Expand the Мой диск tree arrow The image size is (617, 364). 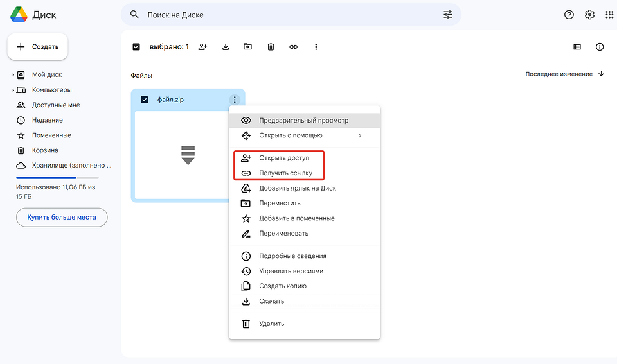13,74
